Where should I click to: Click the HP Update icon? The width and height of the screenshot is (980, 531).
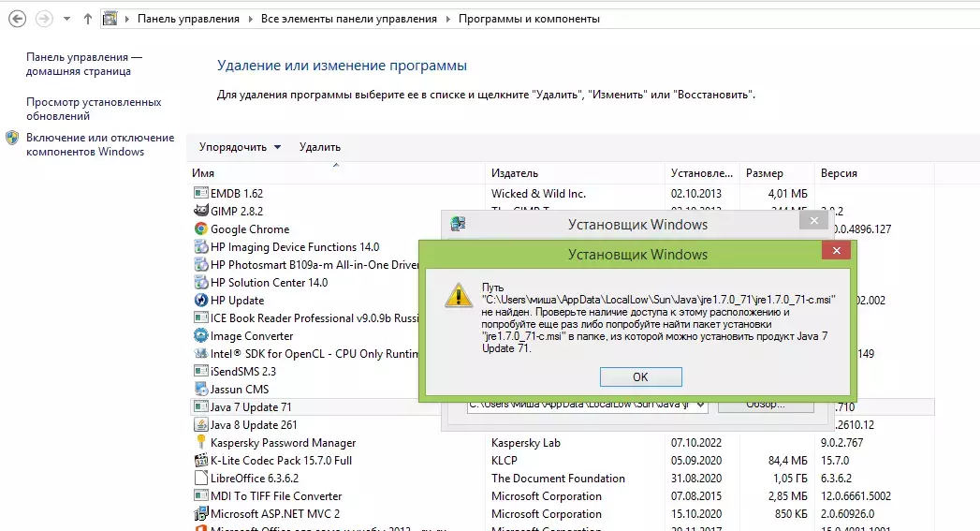(x=200, y=301)
